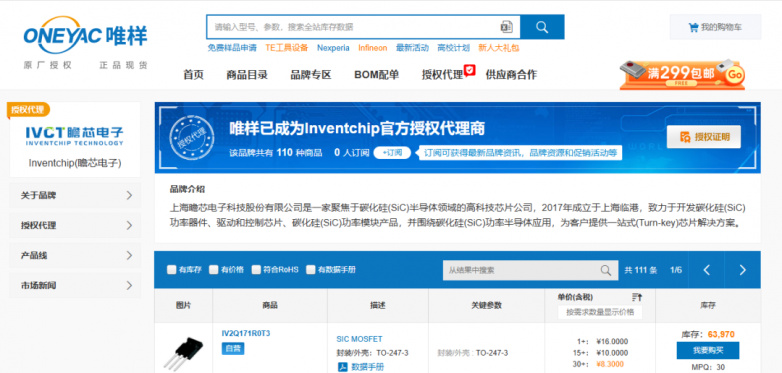
Task: Click the orange 授权代理 corner tag
Action: tap(28, 110)
